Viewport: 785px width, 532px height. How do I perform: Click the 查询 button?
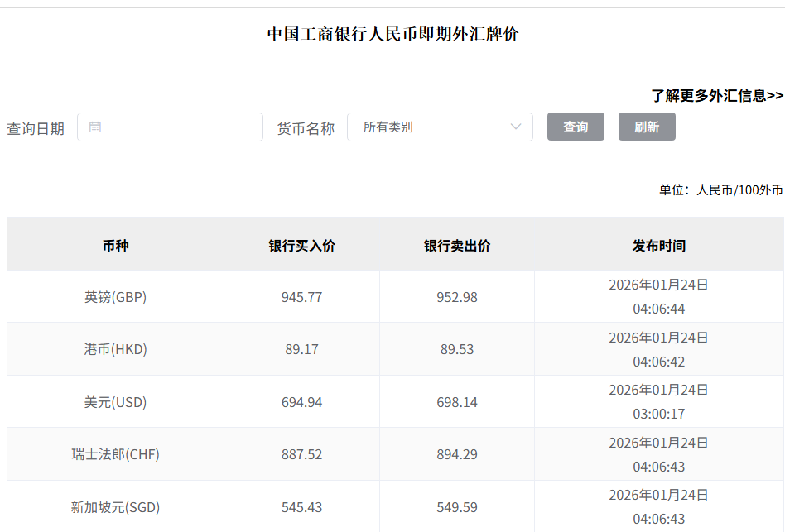(x=576, y=127)
